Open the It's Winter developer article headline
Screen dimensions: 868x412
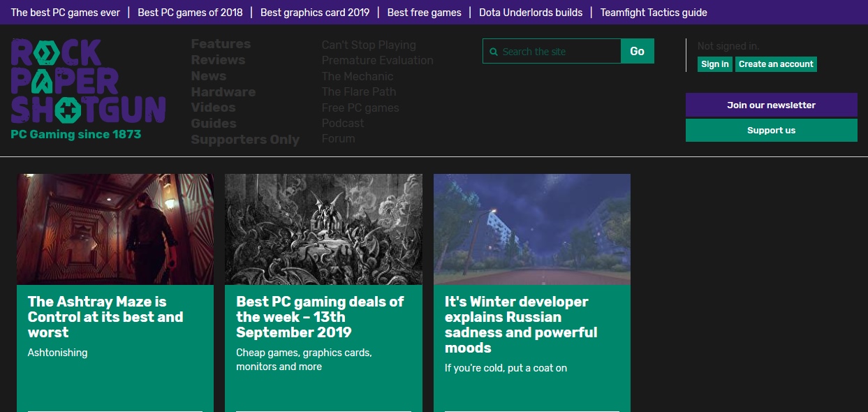coord(520,325)
